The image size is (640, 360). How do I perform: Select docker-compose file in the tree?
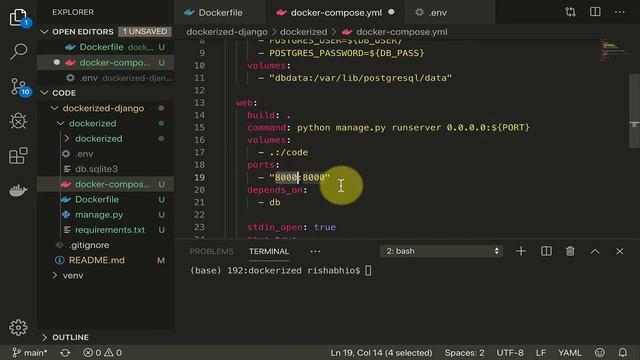(x=105, y=184)
